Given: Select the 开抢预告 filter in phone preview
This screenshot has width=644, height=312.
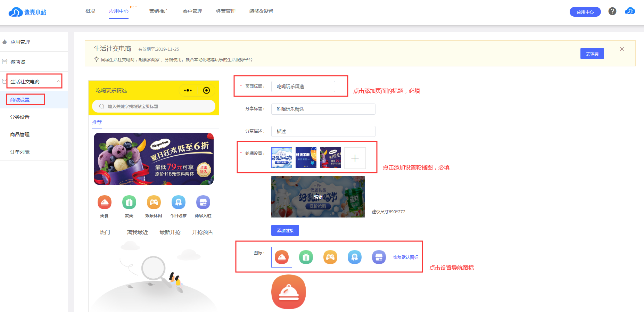Looking at the screenshot, I should point(203,232).
